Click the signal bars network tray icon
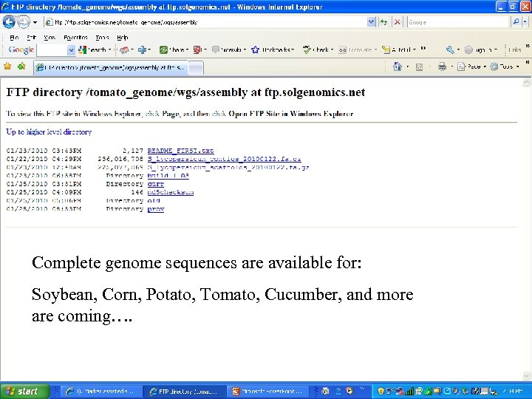This screenshot has width=532, height=399. pyautogui.click(x=410, y=392)
